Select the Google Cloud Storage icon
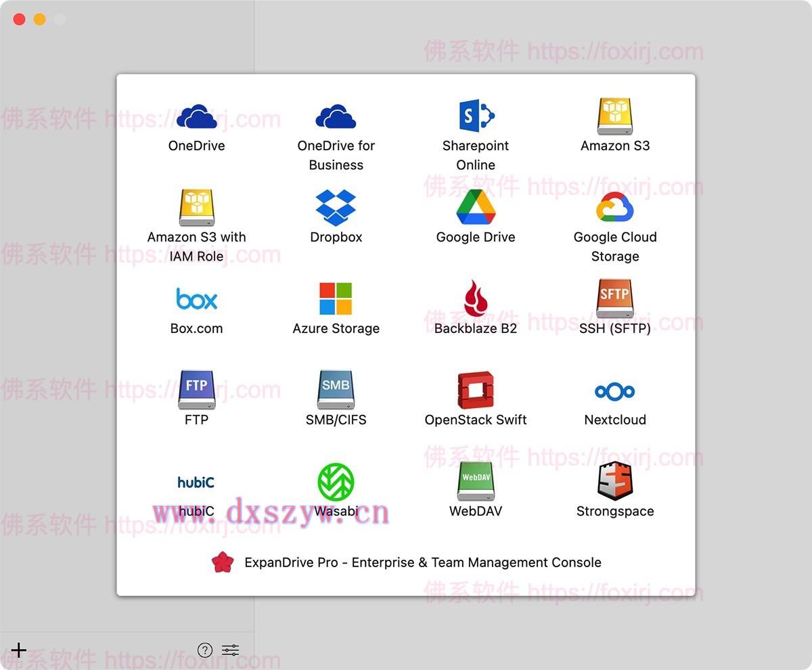The width and height of the screenshot is (812, 670). click(615, 207)
